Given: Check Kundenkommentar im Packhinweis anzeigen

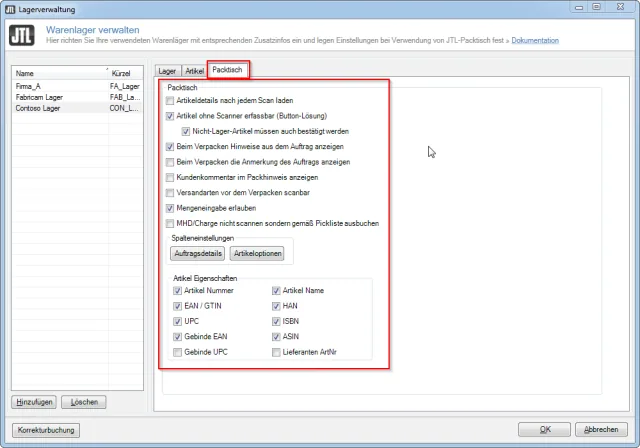Looking at the screenshot, I should pyautogui.click(x=170, y=177).
